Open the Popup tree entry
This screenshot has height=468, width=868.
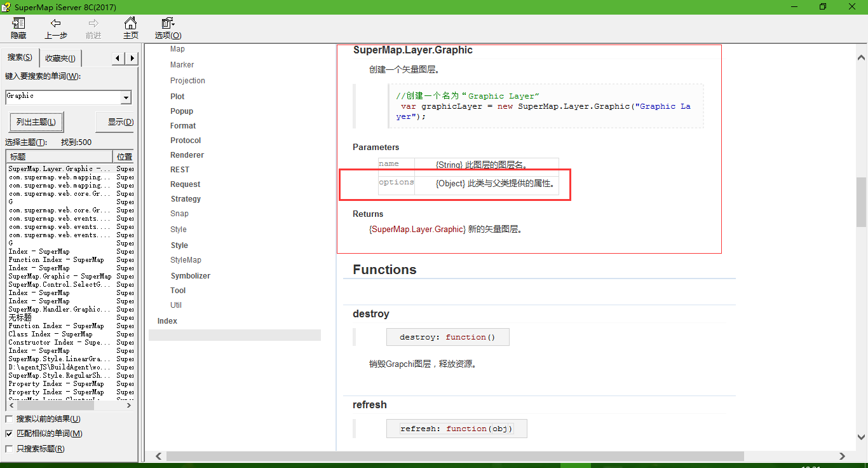tap(182, 111)
